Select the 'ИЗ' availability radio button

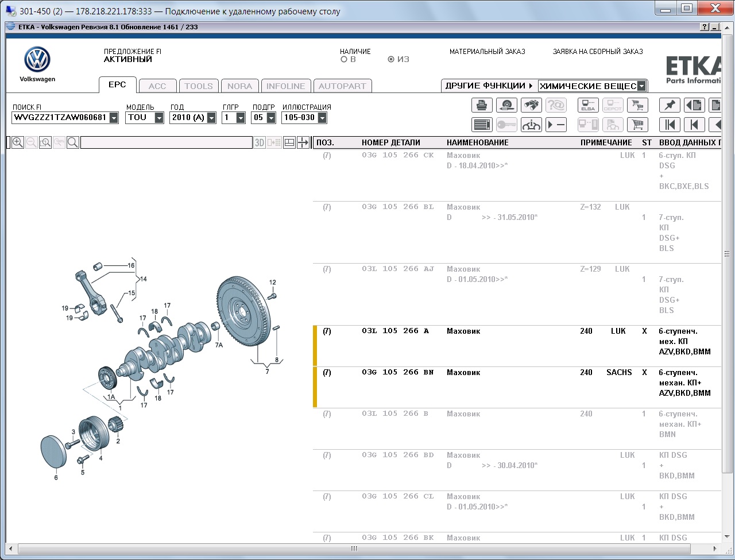click(x=391, y=59)
